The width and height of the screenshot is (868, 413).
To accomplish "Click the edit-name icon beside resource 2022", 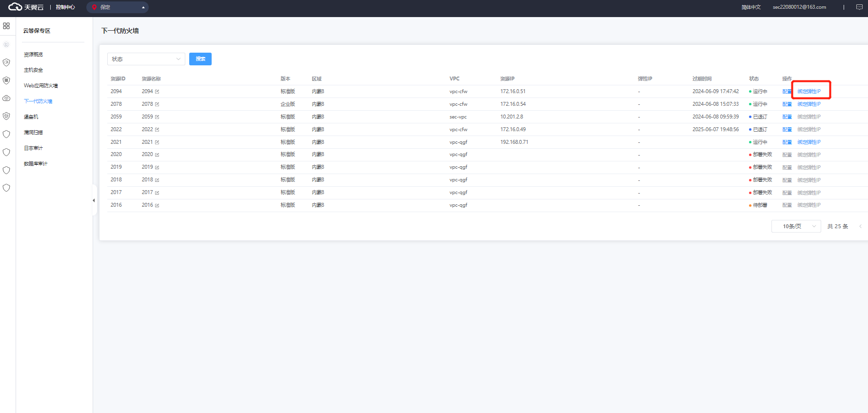I will click(x=157, y=130).
